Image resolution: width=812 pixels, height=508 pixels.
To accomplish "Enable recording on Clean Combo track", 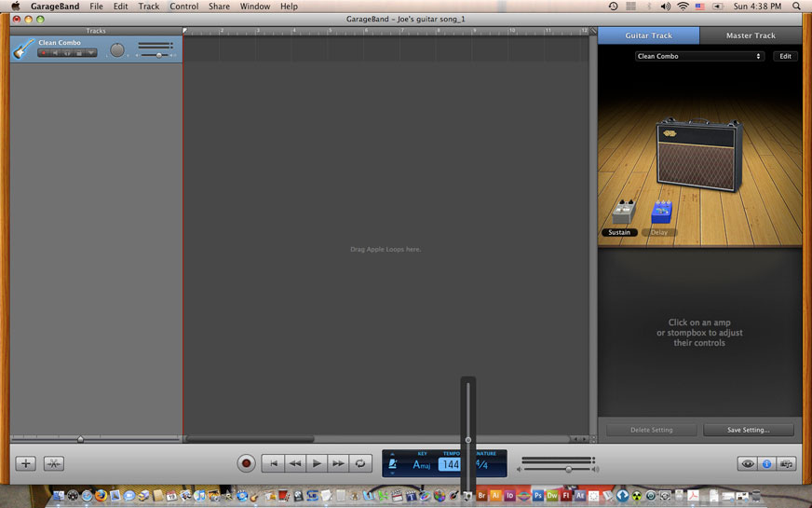I will 44,53.
